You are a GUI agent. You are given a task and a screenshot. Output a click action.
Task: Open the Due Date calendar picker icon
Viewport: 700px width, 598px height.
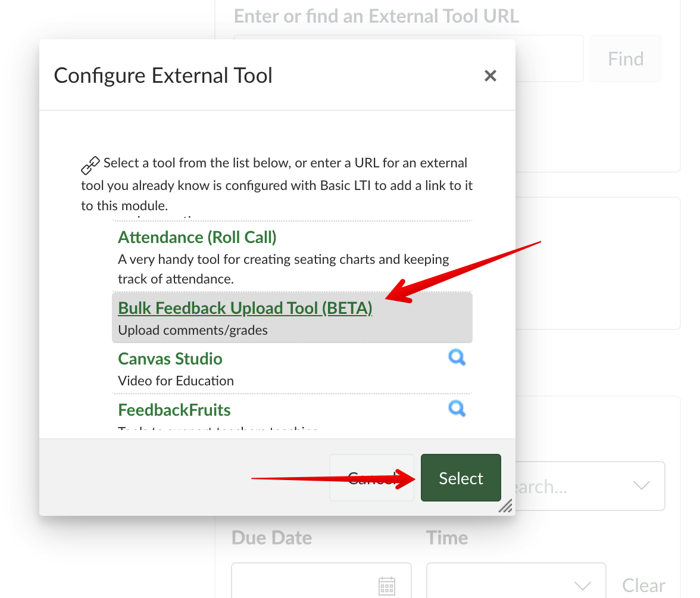pos(387,585)
